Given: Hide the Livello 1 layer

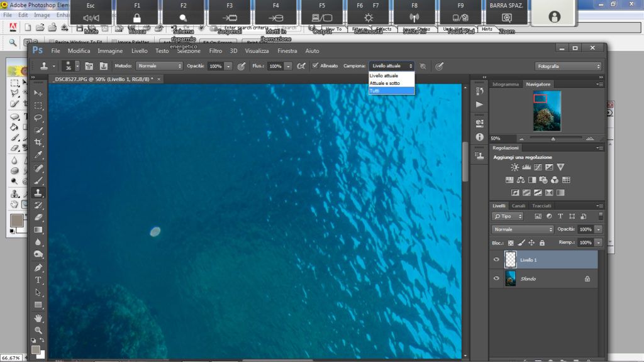Looking at the screenshot, I should [x=496, y=260].
